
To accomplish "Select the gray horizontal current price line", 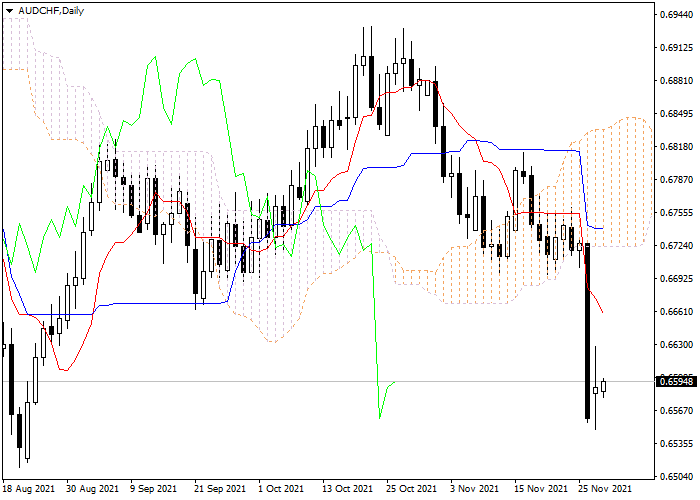I will pos(328,382).
